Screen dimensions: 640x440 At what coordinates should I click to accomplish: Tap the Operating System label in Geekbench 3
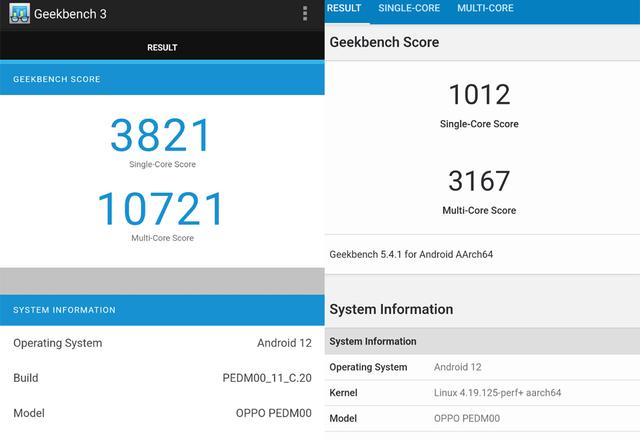tap(58, 343)
